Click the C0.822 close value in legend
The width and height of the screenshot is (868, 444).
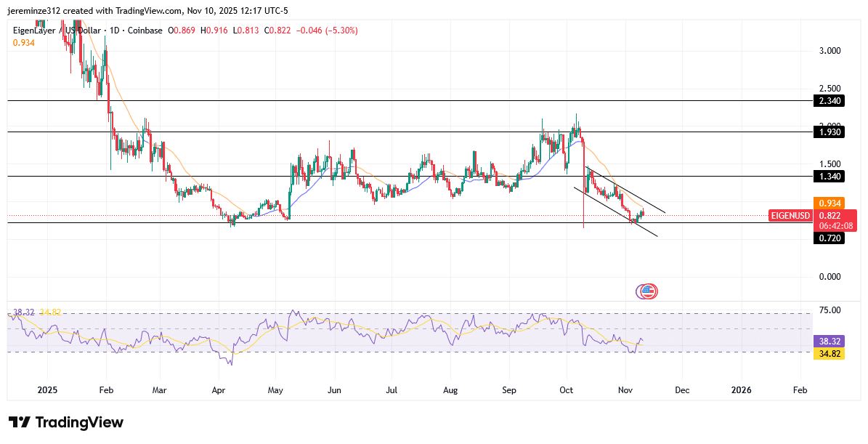[278, 31]
